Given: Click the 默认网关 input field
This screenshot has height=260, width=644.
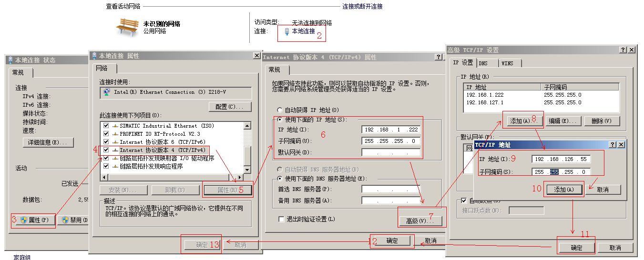Looking at the screenshot, I should (x=391, y=152).
